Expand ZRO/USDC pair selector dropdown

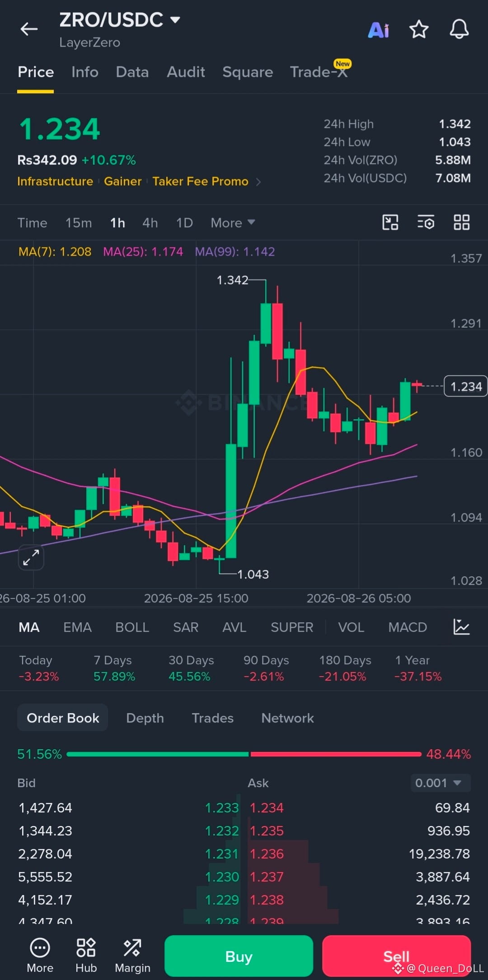pyautogui.click(x=175, y=19)
